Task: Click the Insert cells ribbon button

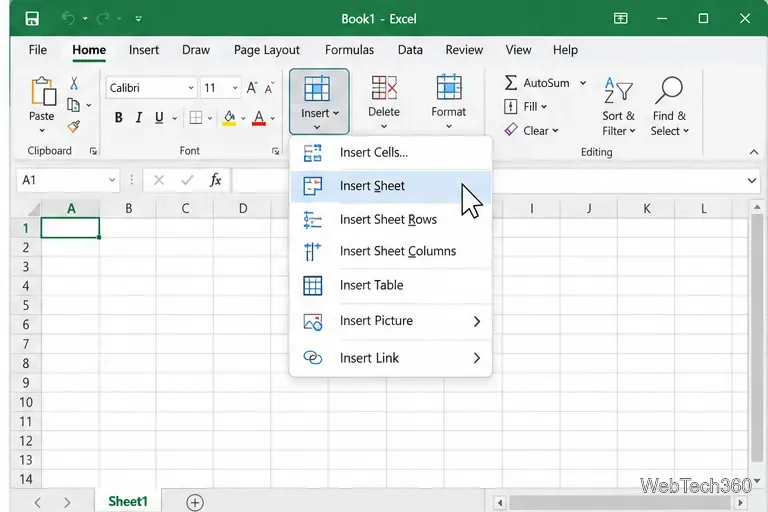Action: (319, 101)
